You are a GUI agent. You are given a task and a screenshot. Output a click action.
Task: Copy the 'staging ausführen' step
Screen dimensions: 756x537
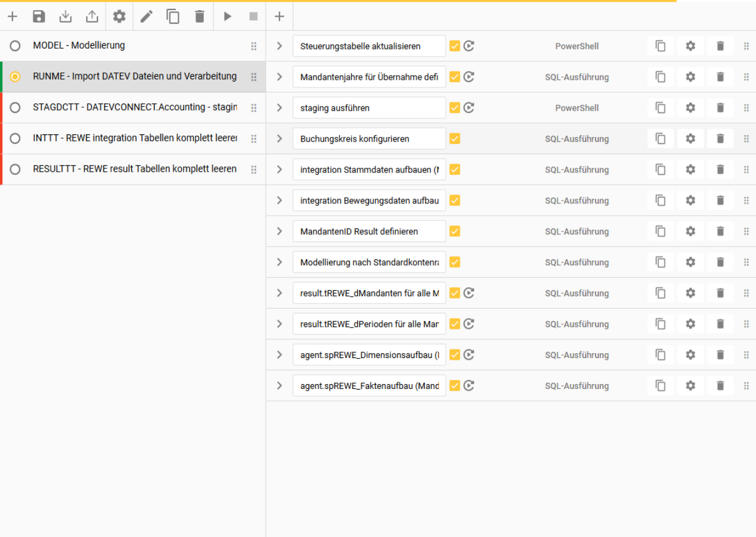click(x=660, y=108)
